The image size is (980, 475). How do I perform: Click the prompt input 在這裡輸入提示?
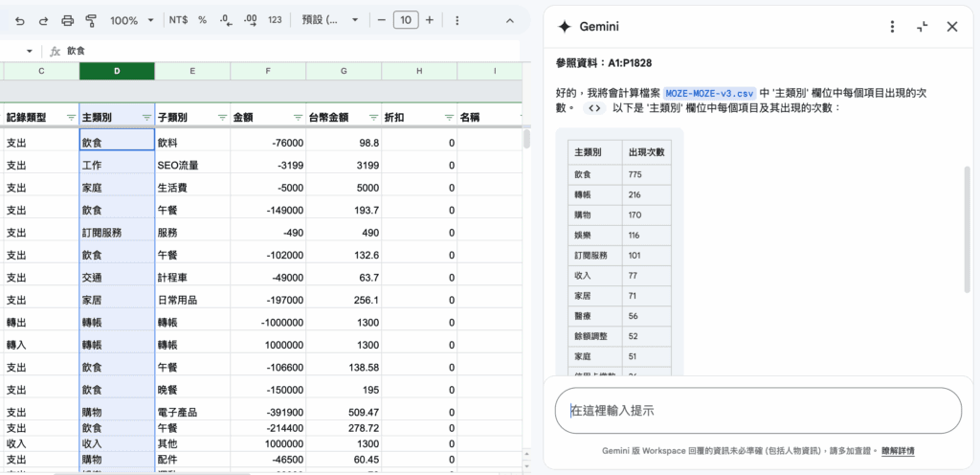pos(758,411)
